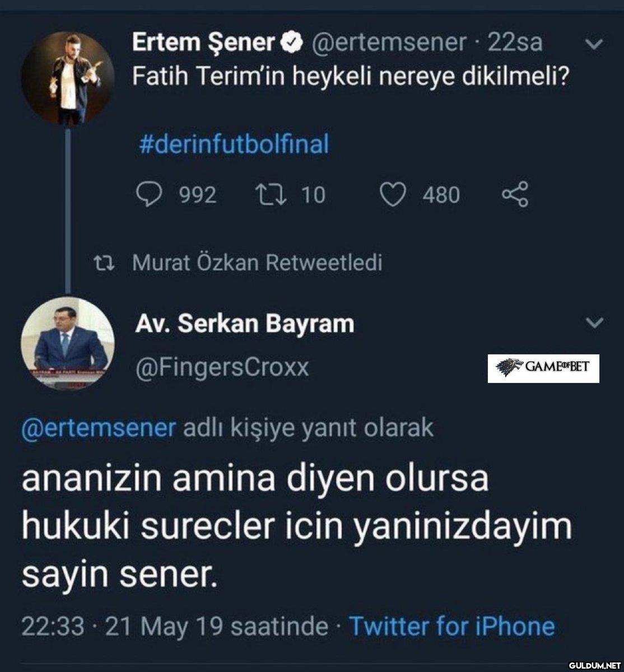Click the Murat Özkan Retweetledi label

click(257, 262)
